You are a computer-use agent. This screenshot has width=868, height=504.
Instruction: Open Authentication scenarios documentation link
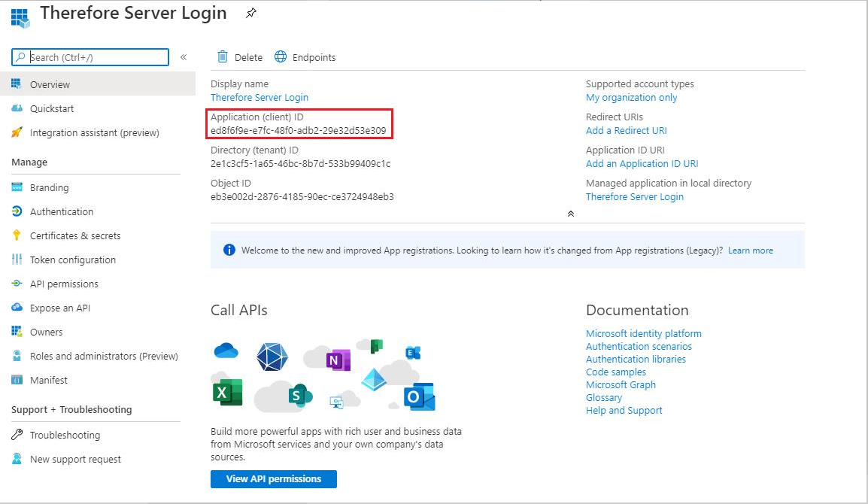pos(639,346)
